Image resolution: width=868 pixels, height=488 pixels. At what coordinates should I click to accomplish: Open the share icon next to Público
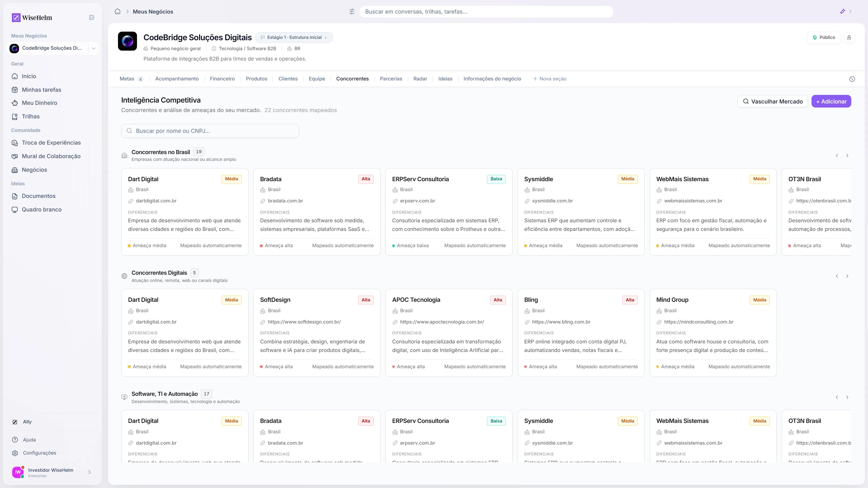point(849,38)
